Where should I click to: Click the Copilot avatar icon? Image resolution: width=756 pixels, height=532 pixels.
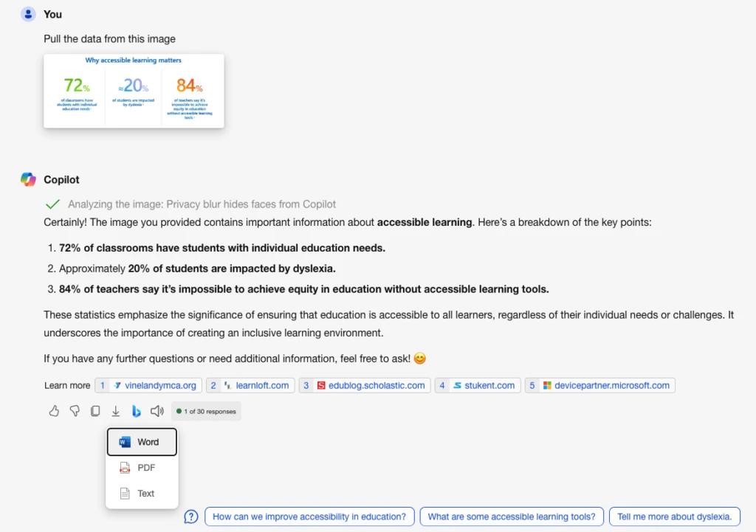(x=28, y=179)
